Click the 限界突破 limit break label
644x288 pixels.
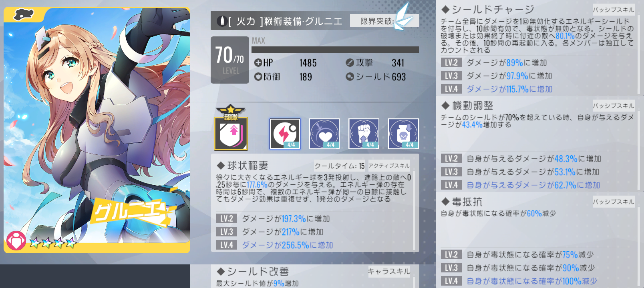377,21
